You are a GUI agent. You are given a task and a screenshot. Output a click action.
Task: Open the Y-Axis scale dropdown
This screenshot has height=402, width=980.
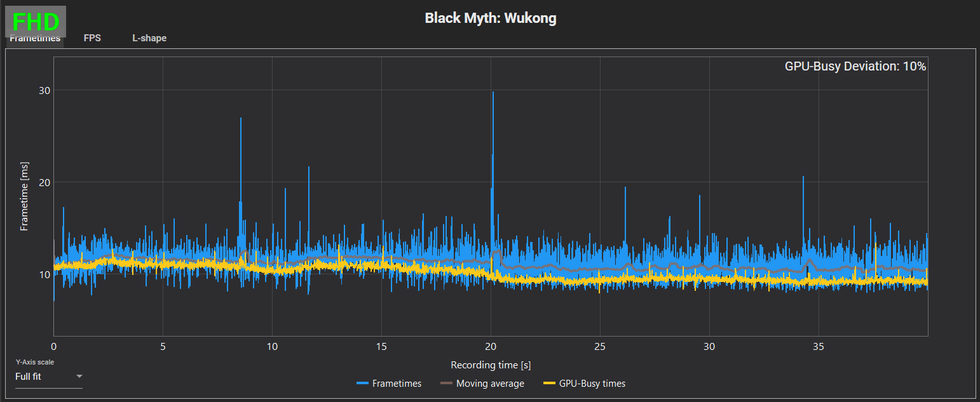pyautogui.click(x=49, y=377)
